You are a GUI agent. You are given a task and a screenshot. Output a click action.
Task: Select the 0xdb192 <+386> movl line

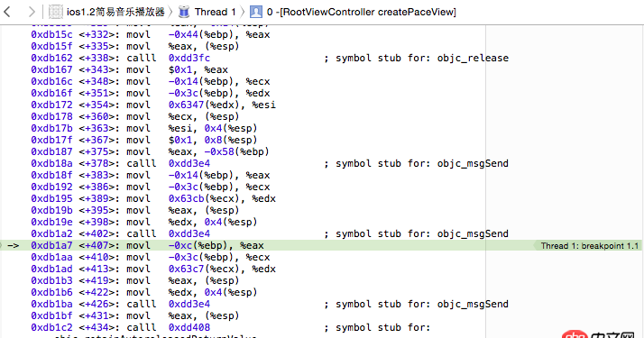151,187
